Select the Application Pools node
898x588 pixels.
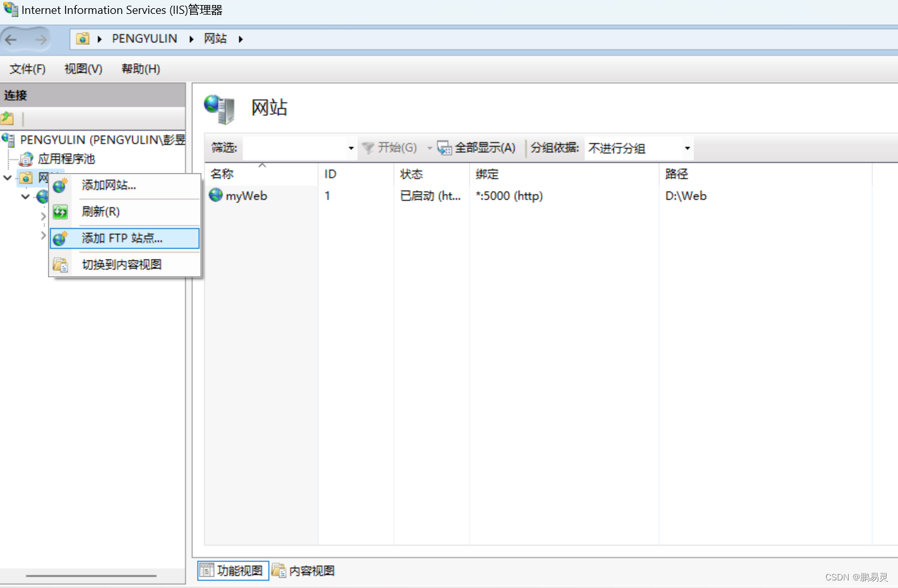pos(66,159)
